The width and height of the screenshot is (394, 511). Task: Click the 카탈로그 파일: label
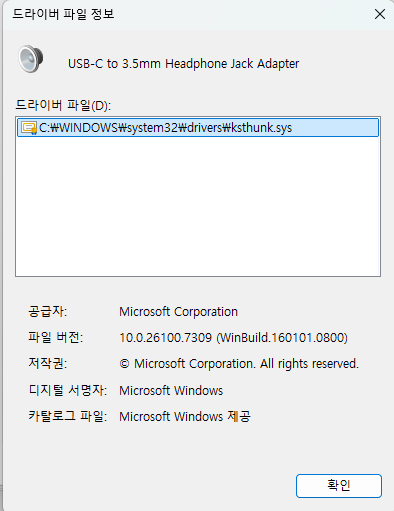[x=68, y=416]
